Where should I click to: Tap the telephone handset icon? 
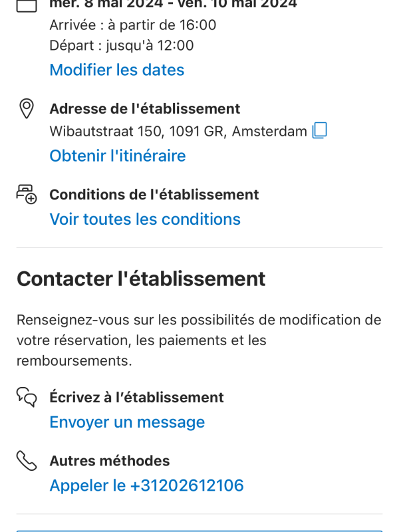pos(26,460)
